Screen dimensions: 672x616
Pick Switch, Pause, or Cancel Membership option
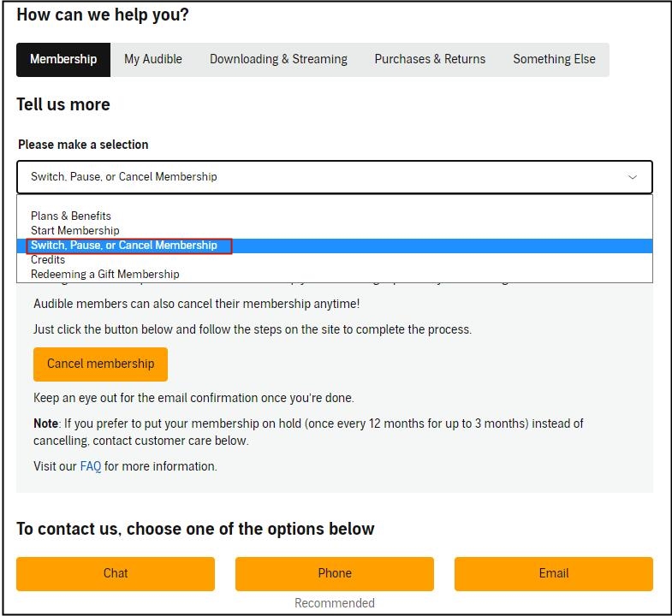(x=334, y=246)
